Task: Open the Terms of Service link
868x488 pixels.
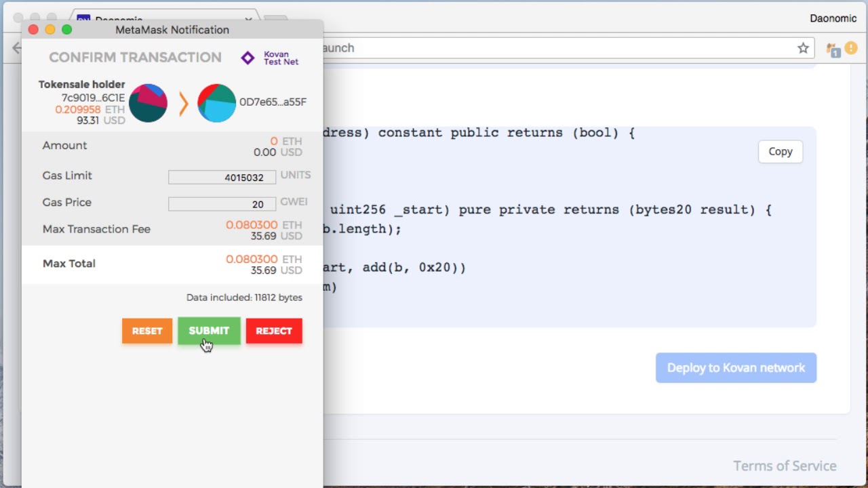Action: click(x=785, y=466)
